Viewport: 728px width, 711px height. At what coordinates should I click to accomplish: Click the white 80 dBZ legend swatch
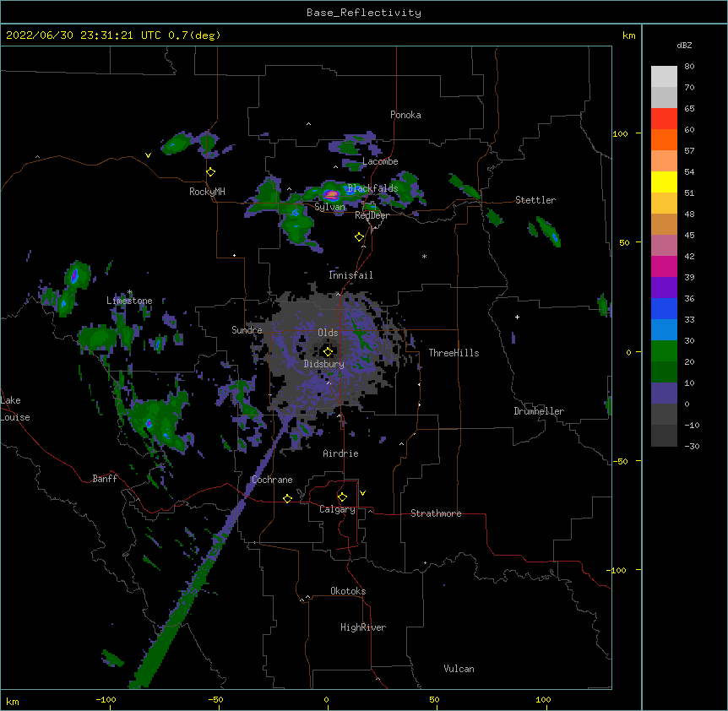664,77
